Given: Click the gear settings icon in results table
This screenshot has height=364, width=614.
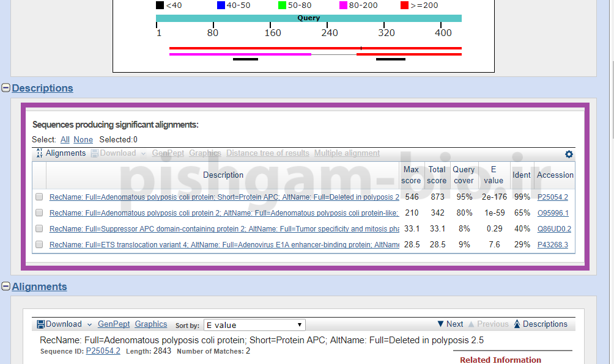Looking at the screenshot, I should pos(569,154).
